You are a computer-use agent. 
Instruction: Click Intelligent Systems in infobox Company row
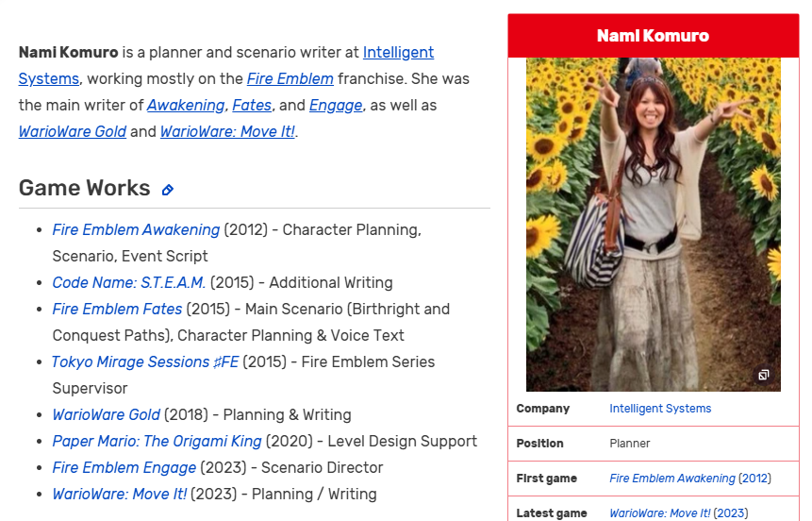tap(660, 409)
